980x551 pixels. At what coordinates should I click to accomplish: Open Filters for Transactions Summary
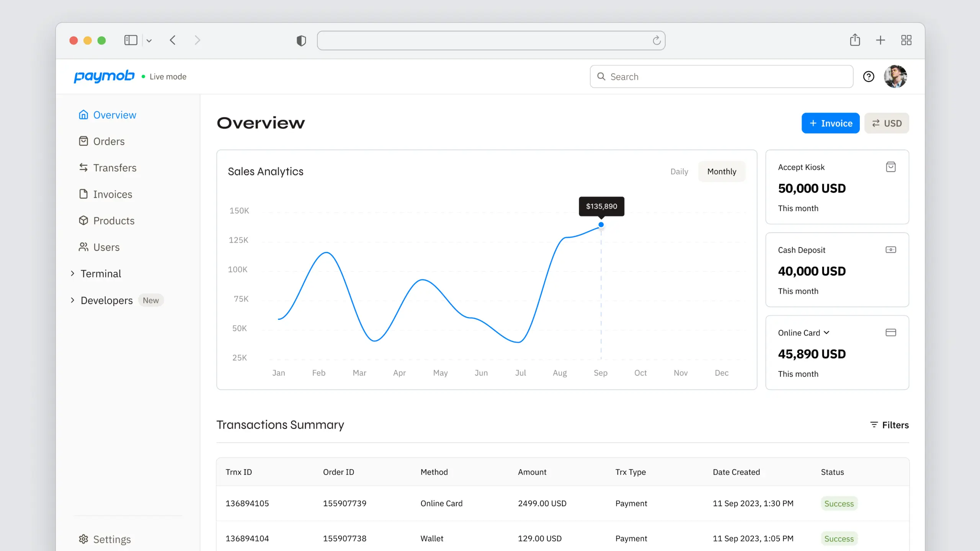[889, 425]
